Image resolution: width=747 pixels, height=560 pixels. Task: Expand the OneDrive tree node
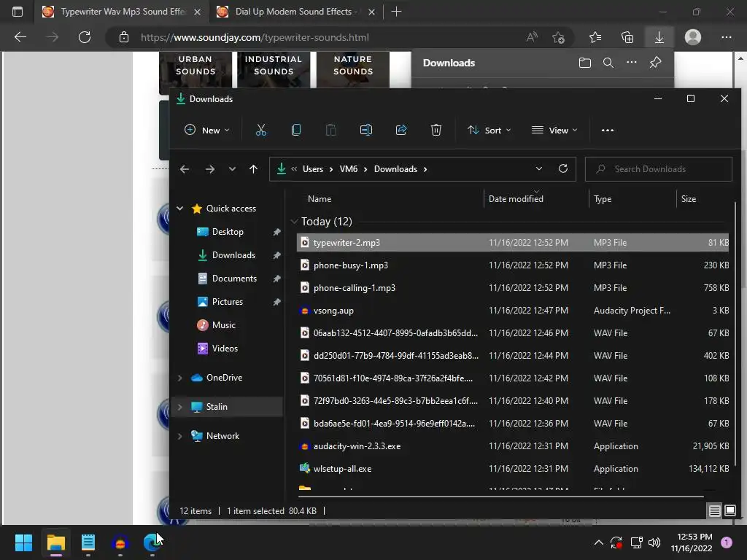180,378
